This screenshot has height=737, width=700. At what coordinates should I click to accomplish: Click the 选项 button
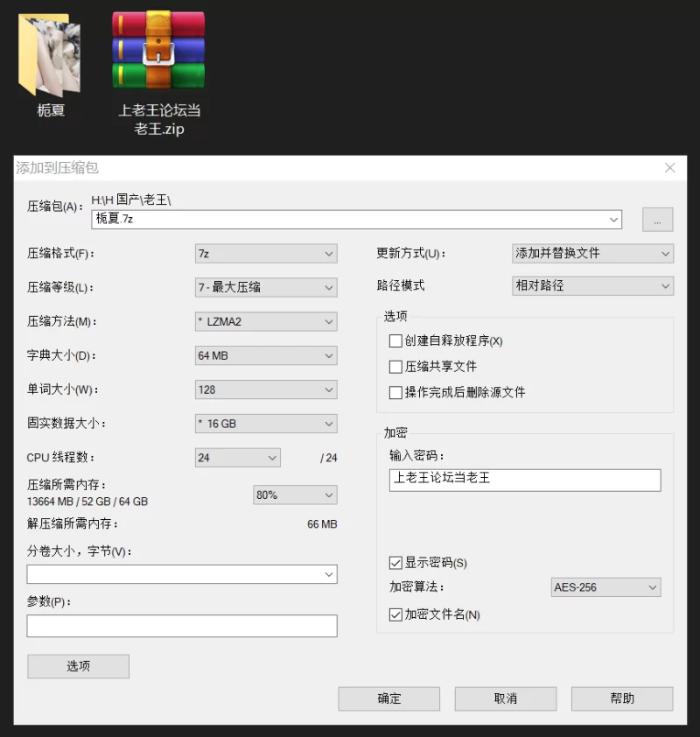pos(78,666)
